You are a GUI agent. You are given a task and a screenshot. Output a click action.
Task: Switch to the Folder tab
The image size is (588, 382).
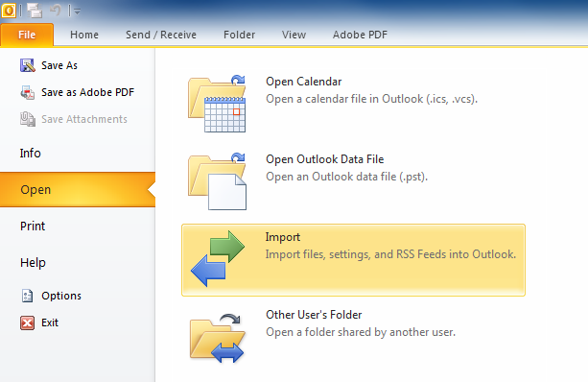point(239,35)
